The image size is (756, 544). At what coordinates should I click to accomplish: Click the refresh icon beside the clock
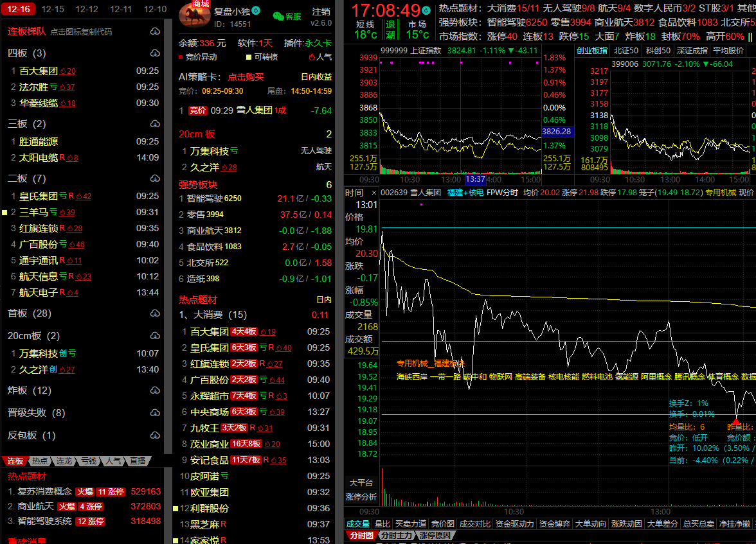pos(426,11)
